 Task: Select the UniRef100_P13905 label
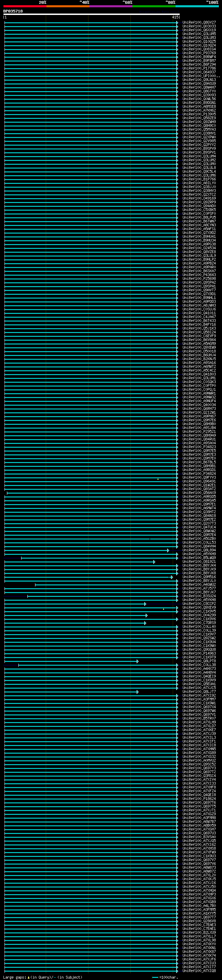click(x=199, y=114)
